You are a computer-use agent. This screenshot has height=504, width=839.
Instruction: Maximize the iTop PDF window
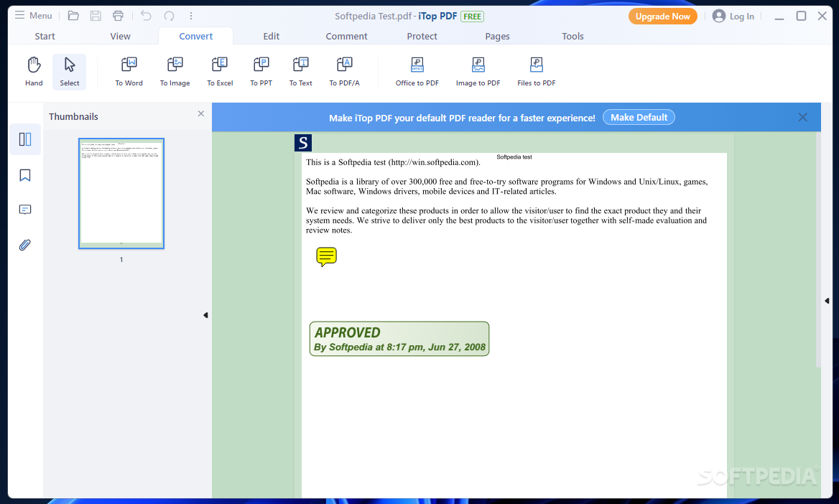(x=801, y=16)
